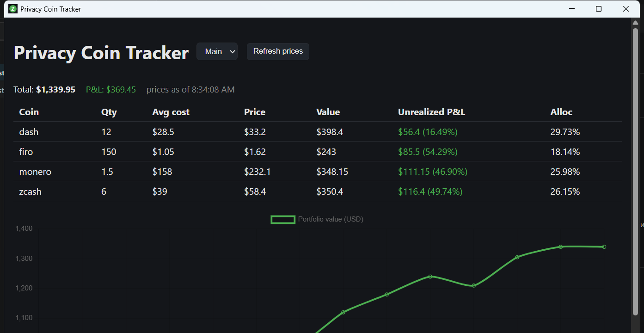The height and width of the screenshot is (333, 644).
Task: Click zcash P&L $116.4 (49.74%)
Action: [x=430, y=191]
